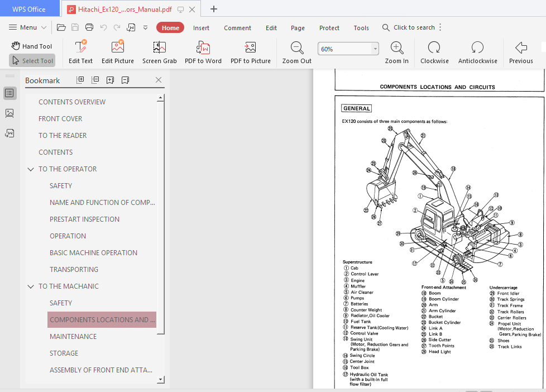The width and height of the screenshot is (546, 392).
Task: Open the TO THE READER bookmark
Action: 63,136
